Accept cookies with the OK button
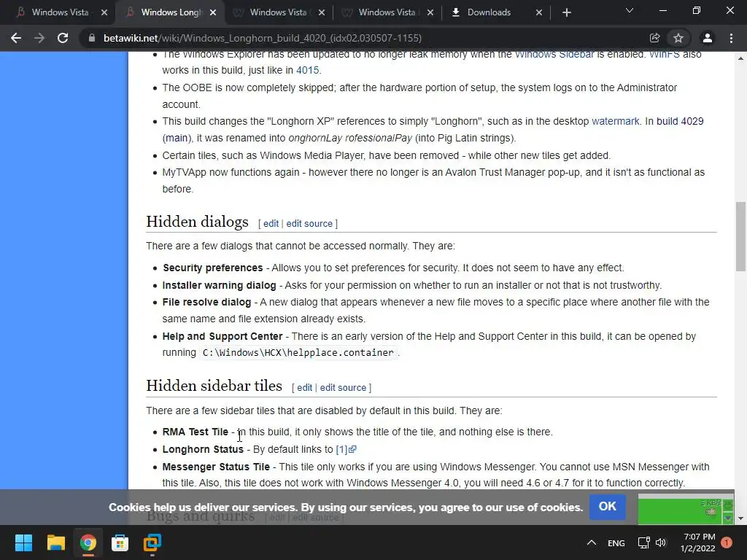Viewport: 747px width, 560px height. pyautogui.click(x=608, y=507)
